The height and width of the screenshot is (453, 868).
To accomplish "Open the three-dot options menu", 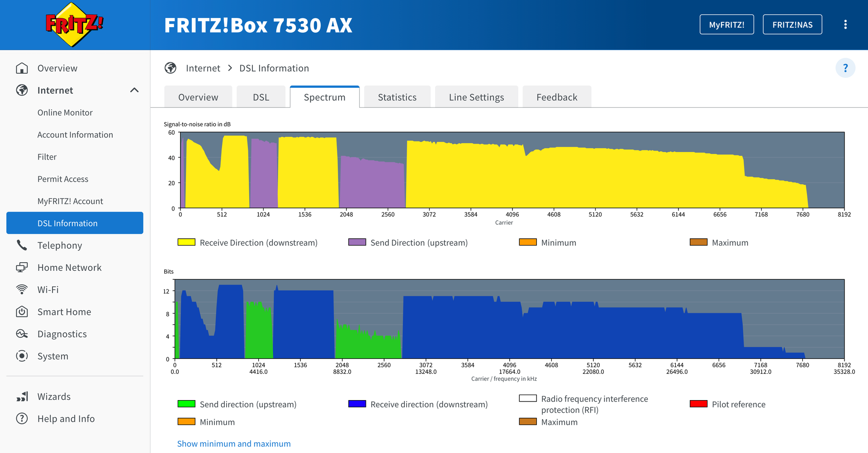I will (x=845, y=24).
